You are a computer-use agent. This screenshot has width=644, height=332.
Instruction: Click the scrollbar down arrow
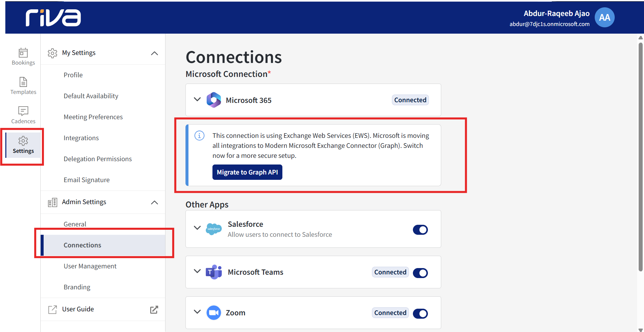click(x=641, y=330)
